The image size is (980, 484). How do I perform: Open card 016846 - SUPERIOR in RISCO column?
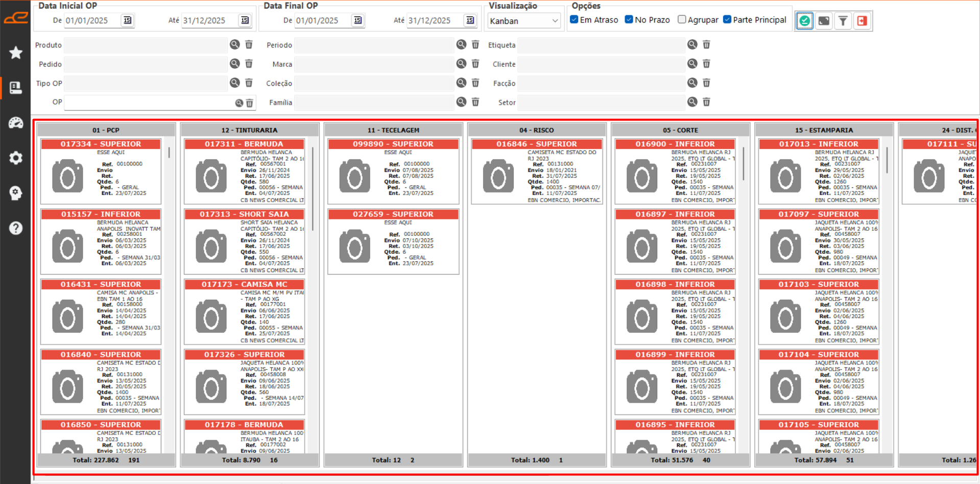coord(536,144)
